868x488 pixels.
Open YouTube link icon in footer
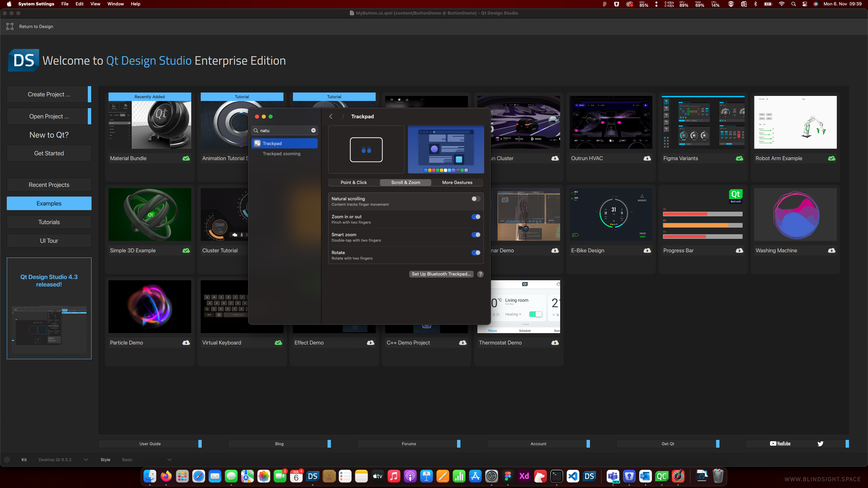(x=780, y=444)
